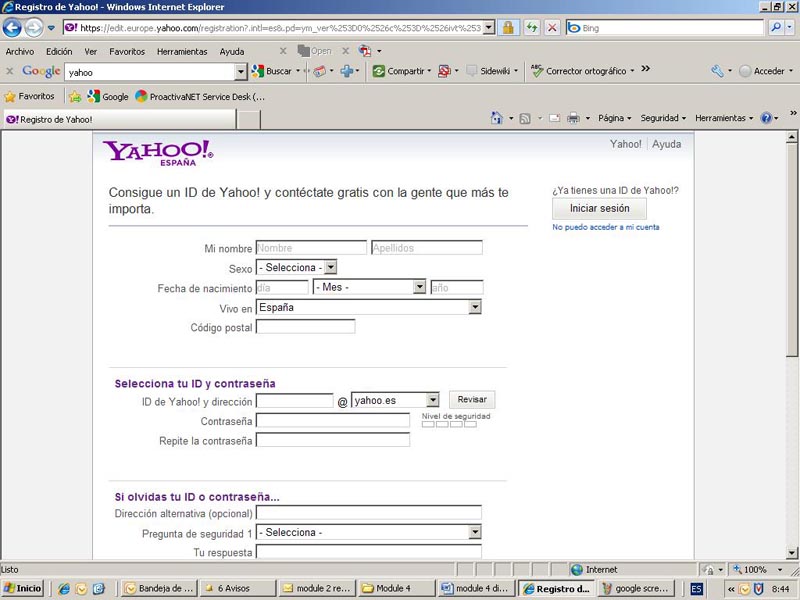Open the Favoritos menu in the menu bar
This screenshot has width=800, height=600.
[x=127, y=52]
